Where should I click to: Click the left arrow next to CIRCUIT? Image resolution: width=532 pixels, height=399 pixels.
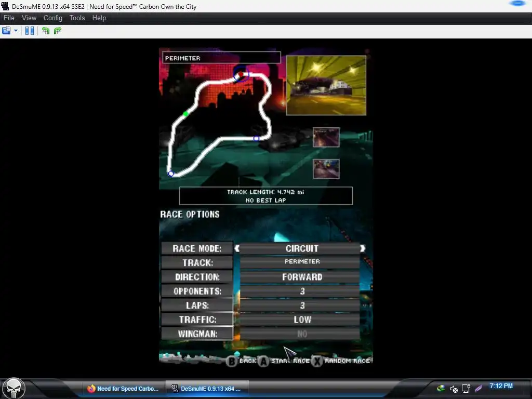point(237,248)
